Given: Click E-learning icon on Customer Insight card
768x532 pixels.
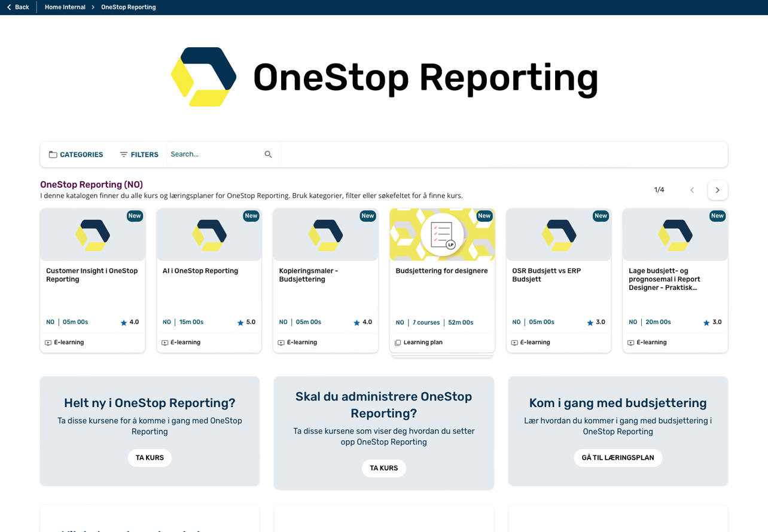Looking at the screenshot, I should [x=48, y=343].
